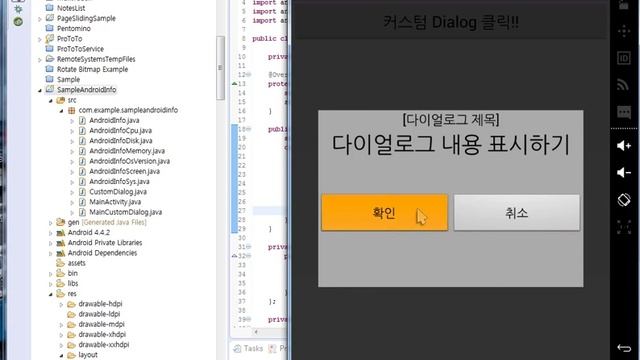This screenshot has width=640, height=360.
Task: Click the green bug debug icon
Action: 18,9
